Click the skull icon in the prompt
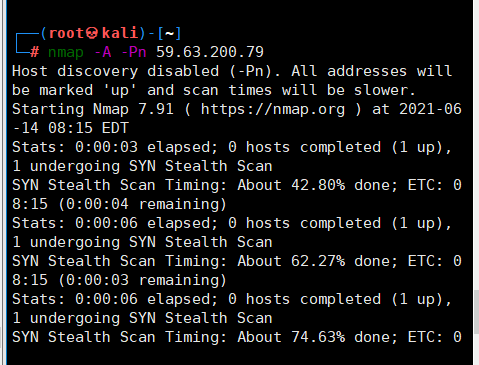Screen dimensions: 479x365 tap(92, 33)
